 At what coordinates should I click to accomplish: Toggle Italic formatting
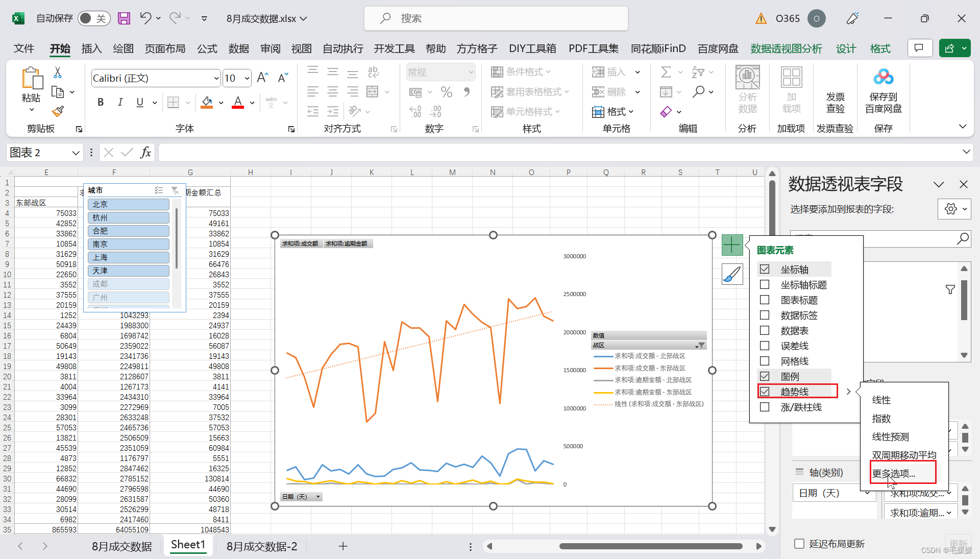[x=120, y=102]
